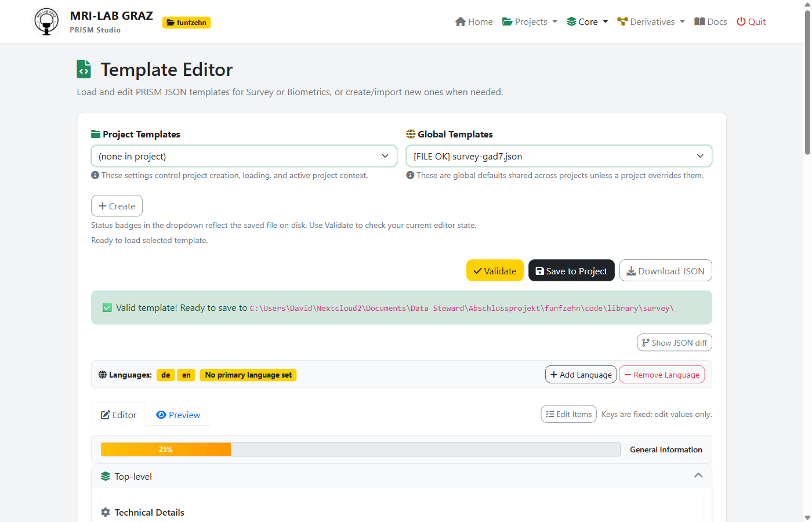Click the template save path text
Viewport: 812px width, 522px height.
462,309
